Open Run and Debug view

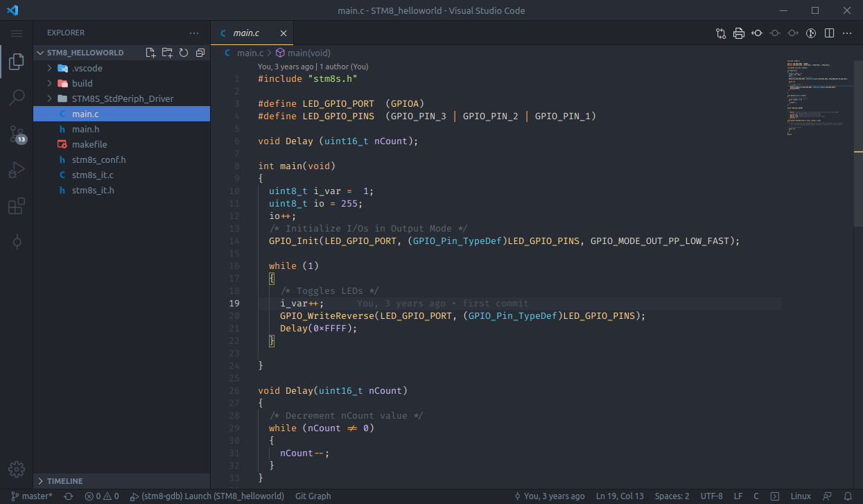click(x=17, y=170)
